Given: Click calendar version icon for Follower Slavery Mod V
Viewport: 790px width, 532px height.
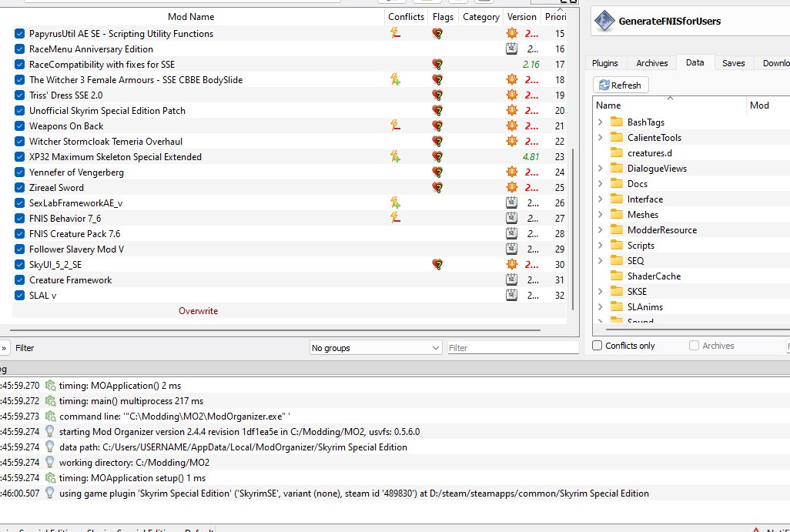Looking at the screenshot, I should [x=511, y=249].
